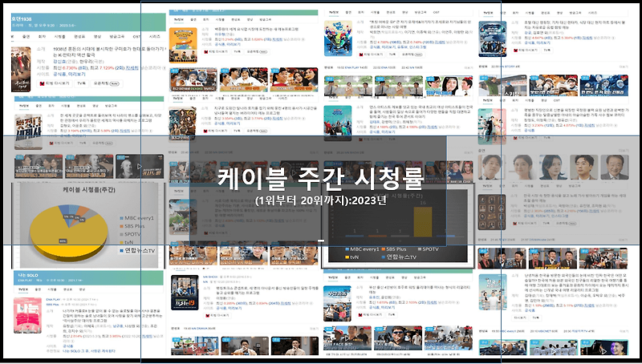Viewport: 642px width, 364px height.
Task: Open 공식홈 link in the 나는 SOLO panel
Action: [x=68, y=346]
